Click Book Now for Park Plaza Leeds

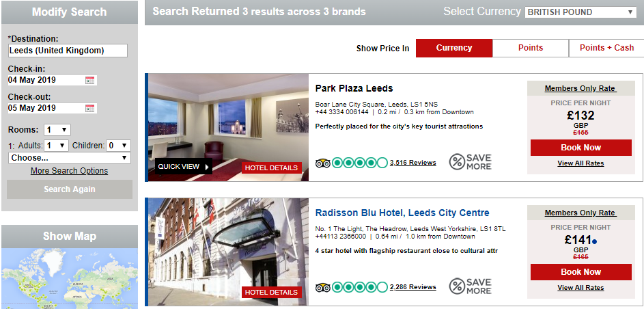(580, 148)
